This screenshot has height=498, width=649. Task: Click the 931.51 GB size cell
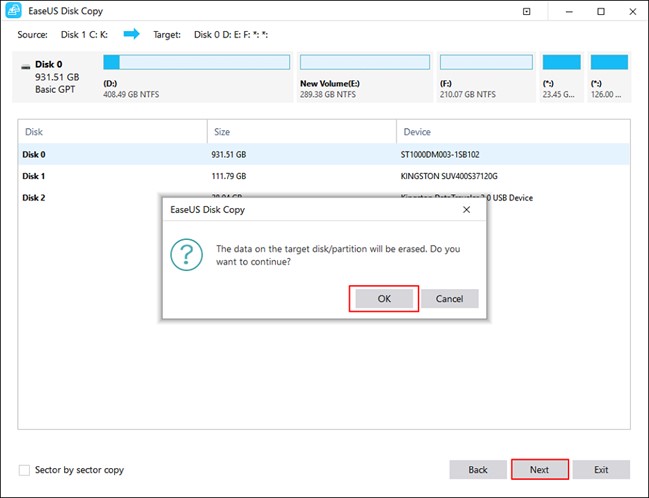(228, 154)
